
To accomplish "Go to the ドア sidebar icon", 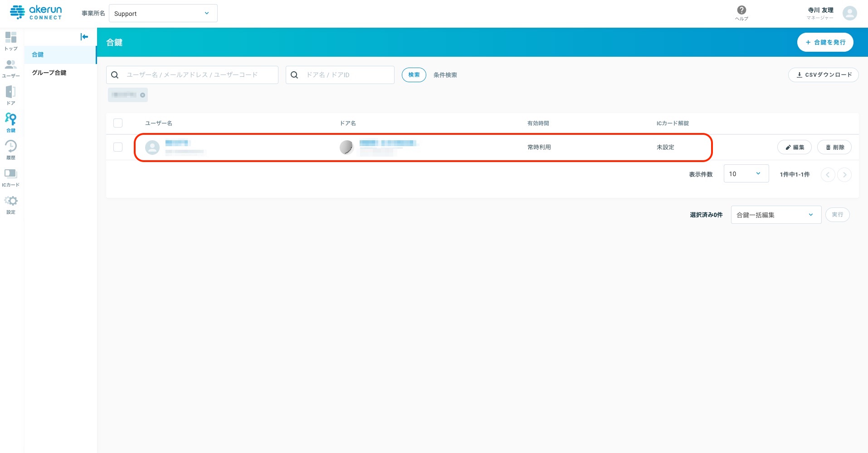I will coord(11,95).
